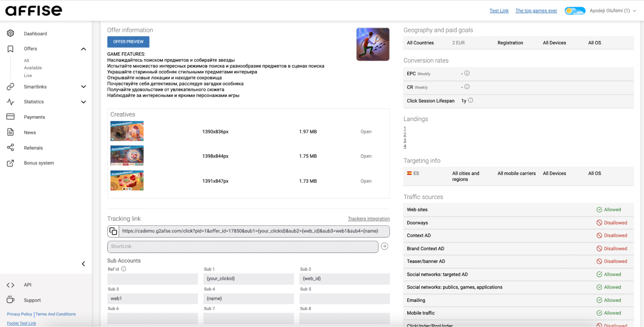Click the ShortLink generate arrow icon
The image size is (644, 327).
[384, 246]
